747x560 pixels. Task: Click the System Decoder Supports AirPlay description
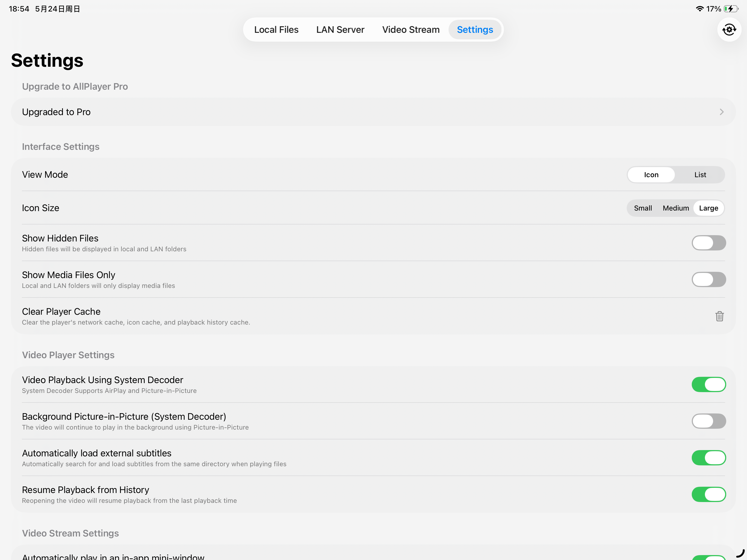(109, 390)
